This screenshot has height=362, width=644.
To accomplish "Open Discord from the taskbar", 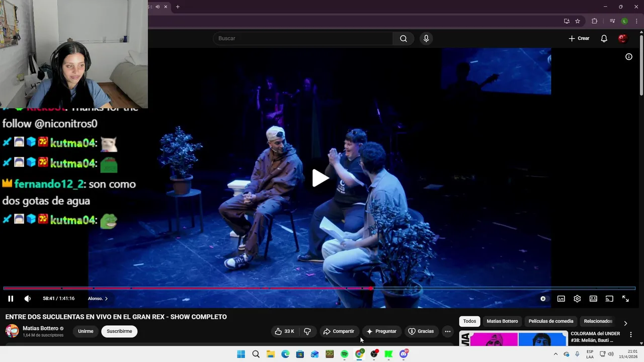I will click(x=404, y=354).
